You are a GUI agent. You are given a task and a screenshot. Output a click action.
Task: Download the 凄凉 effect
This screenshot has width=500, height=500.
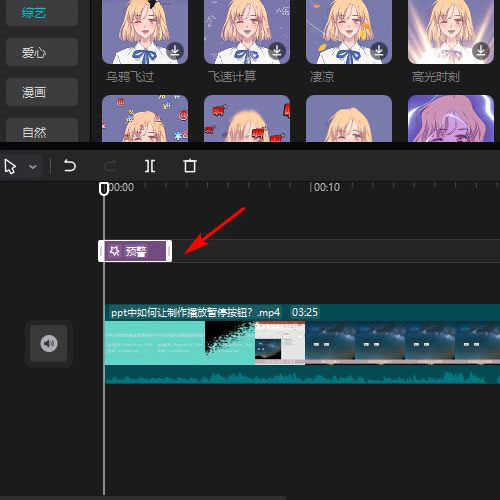pos(379,51)
